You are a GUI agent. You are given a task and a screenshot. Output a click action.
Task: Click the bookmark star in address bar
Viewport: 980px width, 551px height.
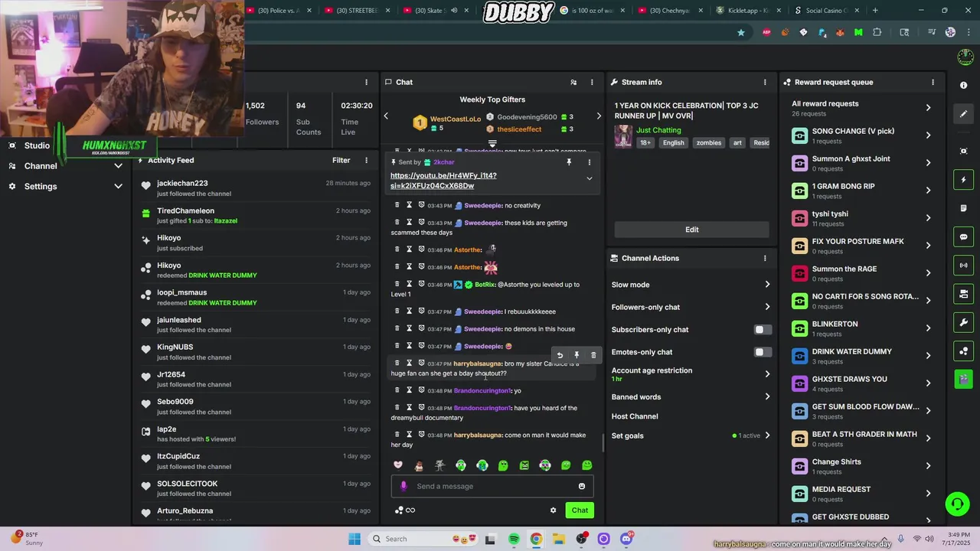coord(740,32)
